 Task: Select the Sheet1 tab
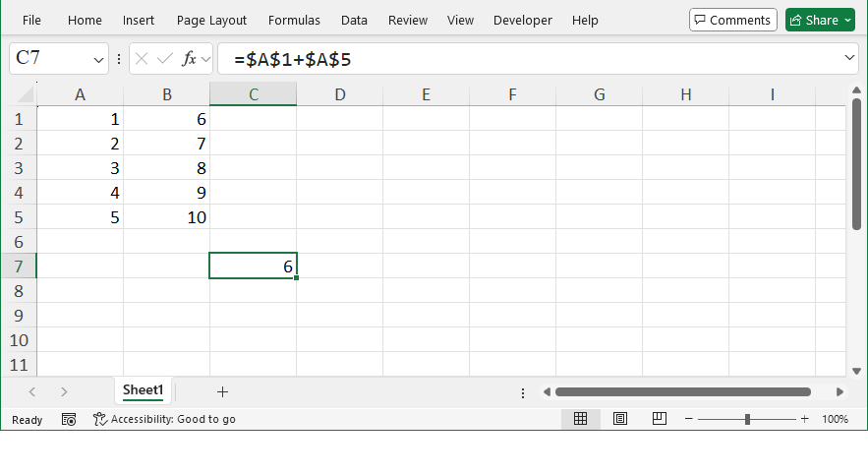pos(143,390)
